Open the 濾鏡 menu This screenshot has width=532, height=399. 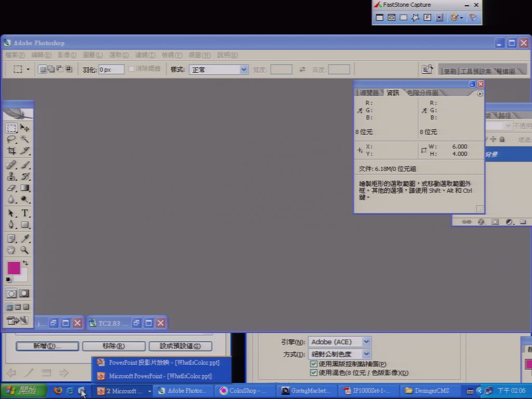[x=145, y=55]
